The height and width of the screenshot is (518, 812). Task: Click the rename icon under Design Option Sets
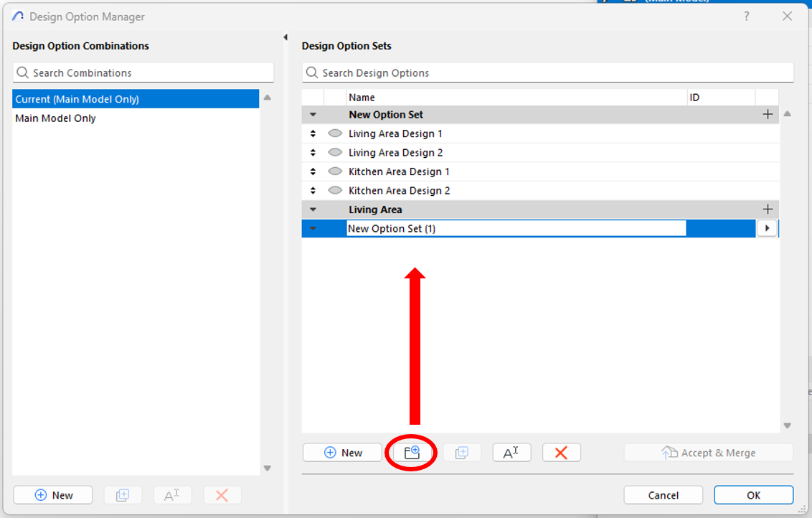click(x=511, y=453)
